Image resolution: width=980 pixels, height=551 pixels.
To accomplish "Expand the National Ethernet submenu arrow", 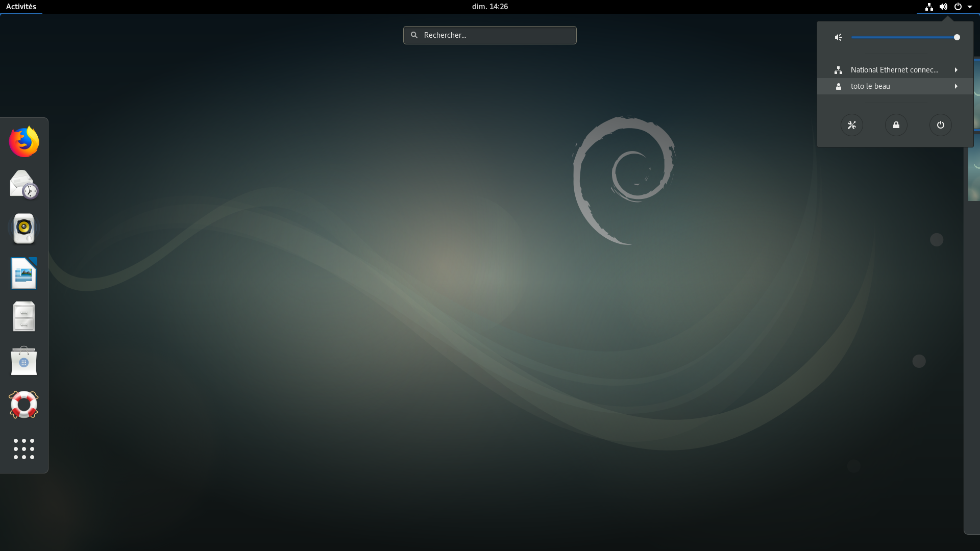I will (x=956, y=70).
